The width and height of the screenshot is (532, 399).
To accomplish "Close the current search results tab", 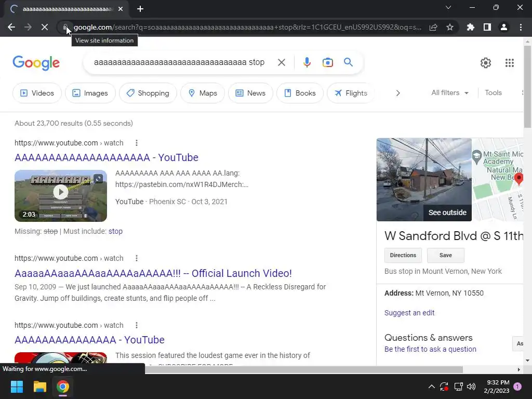I will (121, 9).
